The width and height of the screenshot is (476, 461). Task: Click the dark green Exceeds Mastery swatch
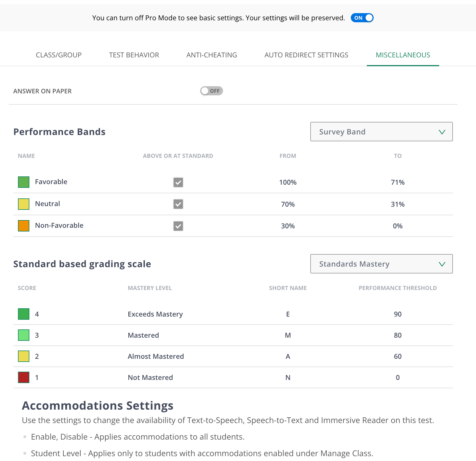pos(24,314)
